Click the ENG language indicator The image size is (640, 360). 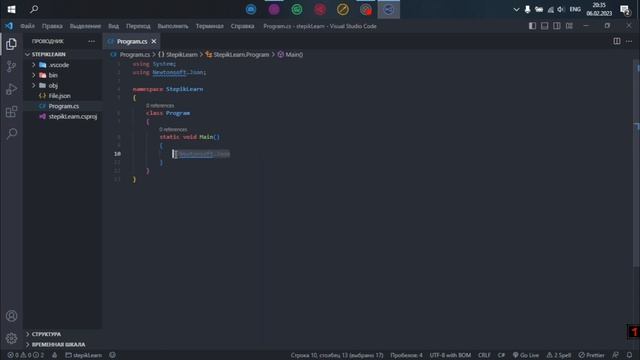pyautogui.click(x=575, y=9)
